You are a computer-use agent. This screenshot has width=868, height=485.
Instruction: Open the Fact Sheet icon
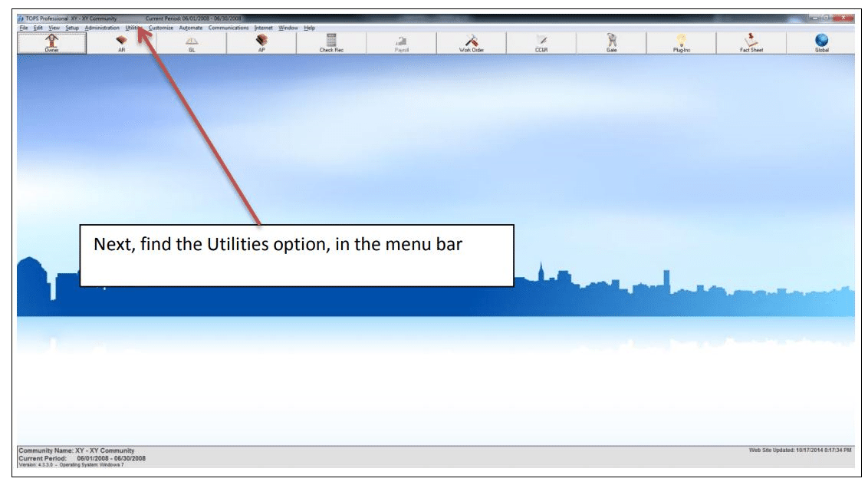coord(751,43)
